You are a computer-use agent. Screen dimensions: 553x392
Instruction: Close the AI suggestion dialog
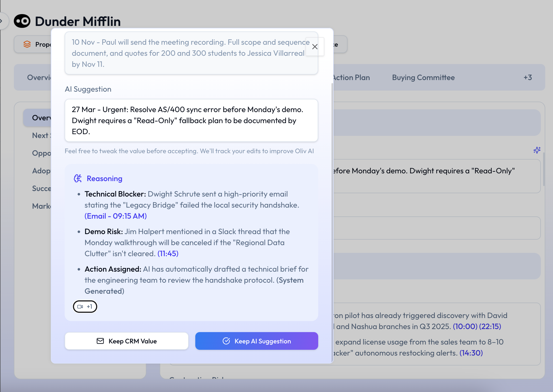[315, 47]
